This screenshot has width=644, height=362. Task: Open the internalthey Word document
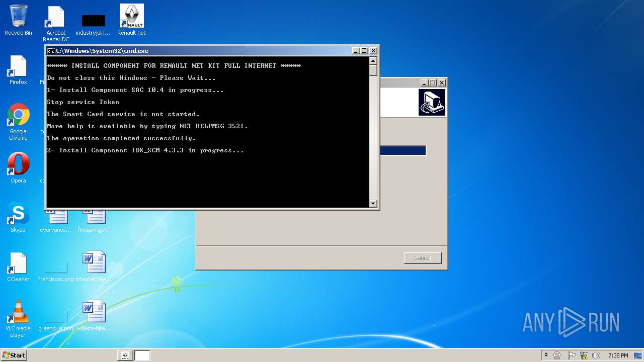[x=94, y=266]
